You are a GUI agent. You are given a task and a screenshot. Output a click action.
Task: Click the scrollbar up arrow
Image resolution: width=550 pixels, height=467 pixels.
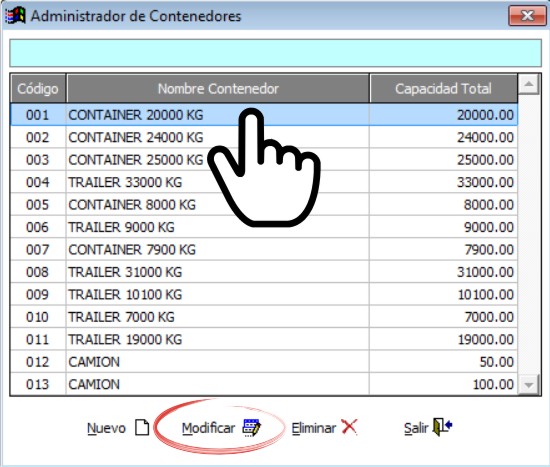click(529, 84)
